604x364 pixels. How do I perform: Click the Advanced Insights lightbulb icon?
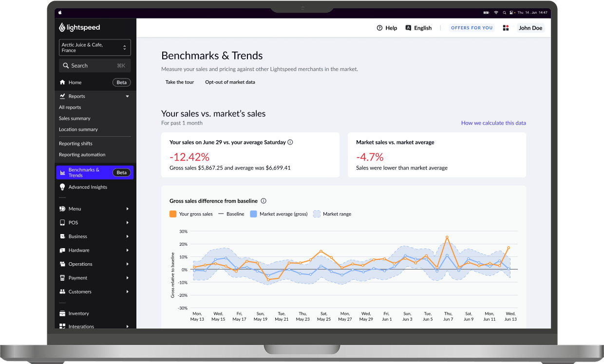click(62, 187)
